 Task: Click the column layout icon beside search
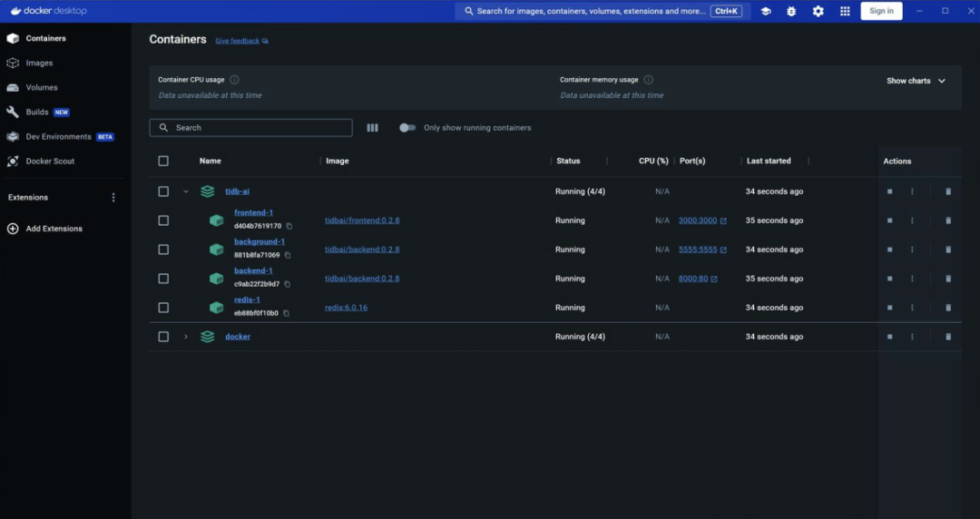coord(373,128)
